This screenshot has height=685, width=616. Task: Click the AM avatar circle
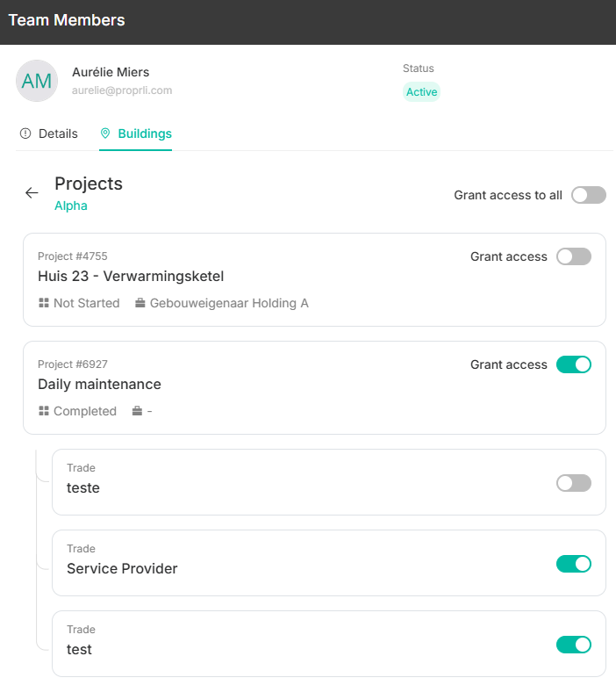[x=37, y=81]
